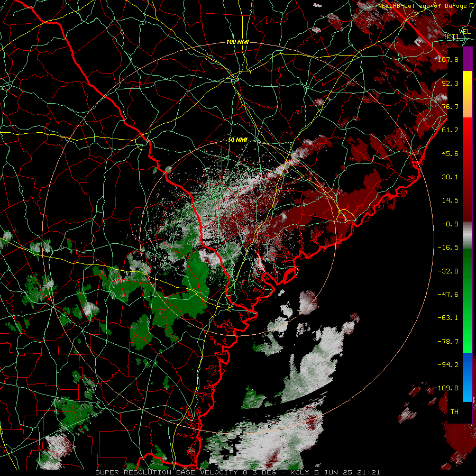This screenshot has width=476, height=476.
Task: Select the -94.2 value on the velocity scale
Action: tap(448, 365)
